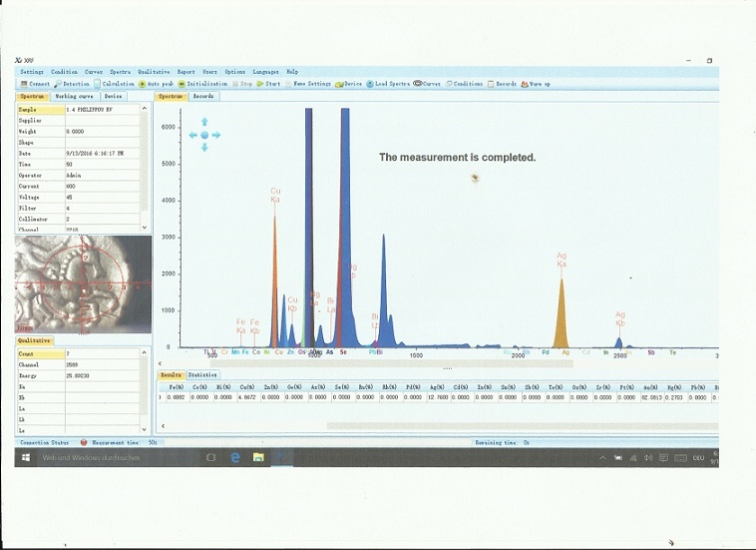Click the center pan navigation circle
This screenshot has height=550, width=756.
tap(204, 135)
